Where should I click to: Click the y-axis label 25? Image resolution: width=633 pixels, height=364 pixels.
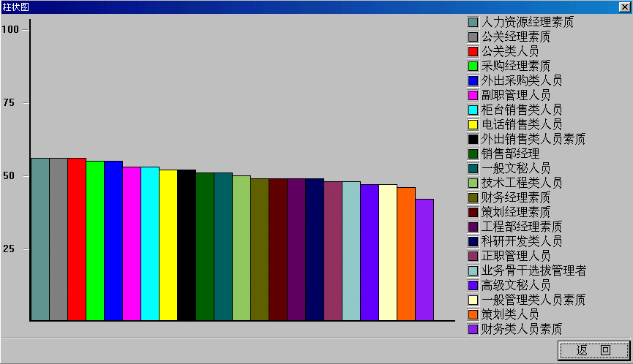[x=9, y=249]
